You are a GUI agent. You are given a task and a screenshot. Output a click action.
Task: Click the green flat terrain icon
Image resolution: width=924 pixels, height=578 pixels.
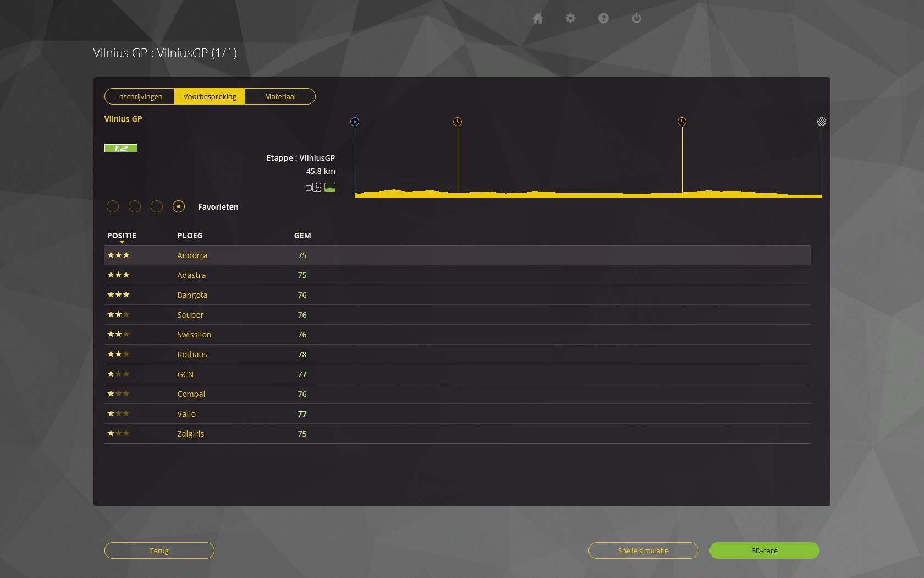[x=330, y=187]
